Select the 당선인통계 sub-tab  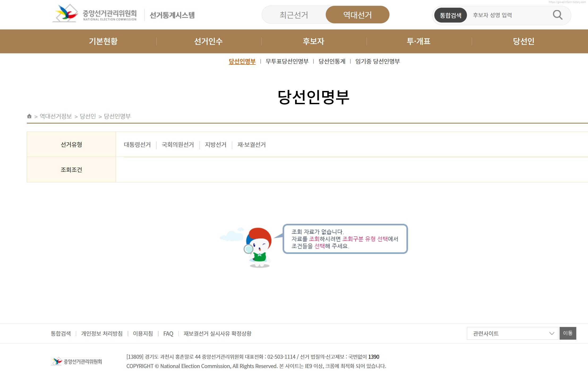pyautogui.click(x=332, y=62)
